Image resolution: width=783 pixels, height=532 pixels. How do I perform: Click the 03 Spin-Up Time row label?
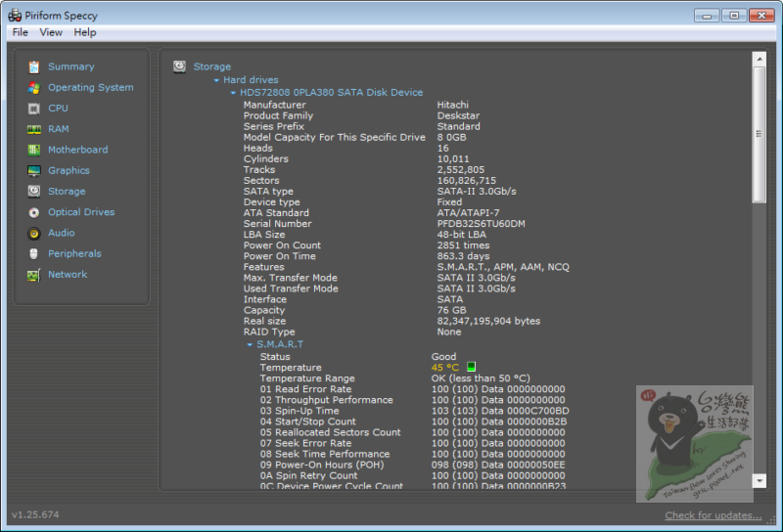[x=299, y=411]
